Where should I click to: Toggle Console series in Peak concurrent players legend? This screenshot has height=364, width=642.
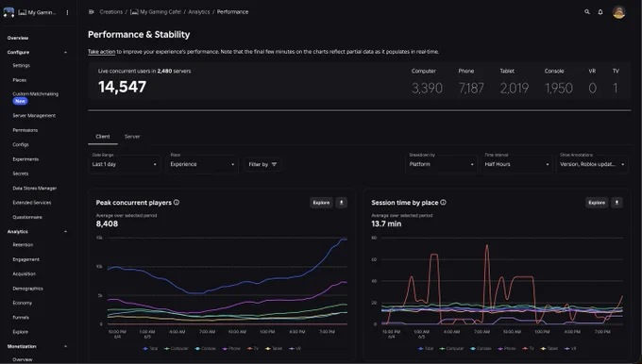206,349
